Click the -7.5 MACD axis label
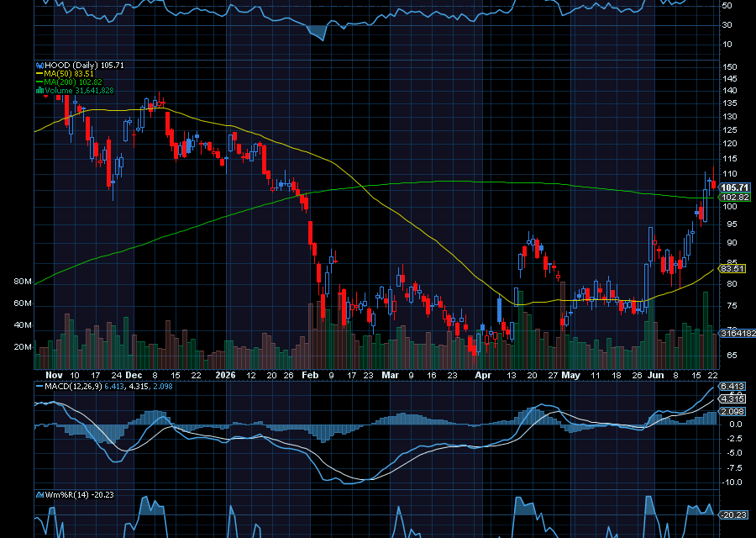The height and width of the screenshot is (538, 756). click(734, 468)
